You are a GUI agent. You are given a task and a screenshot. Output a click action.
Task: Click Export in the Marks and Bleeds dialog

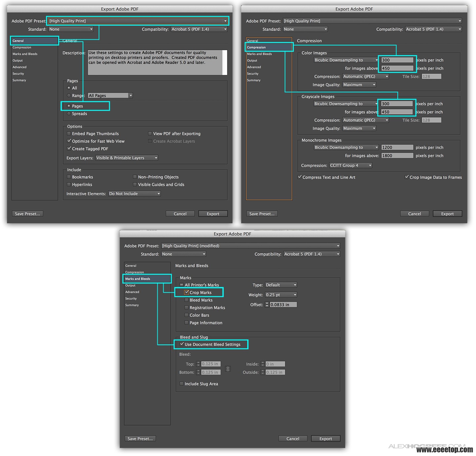pyautogui.click(x=326, y=438)
